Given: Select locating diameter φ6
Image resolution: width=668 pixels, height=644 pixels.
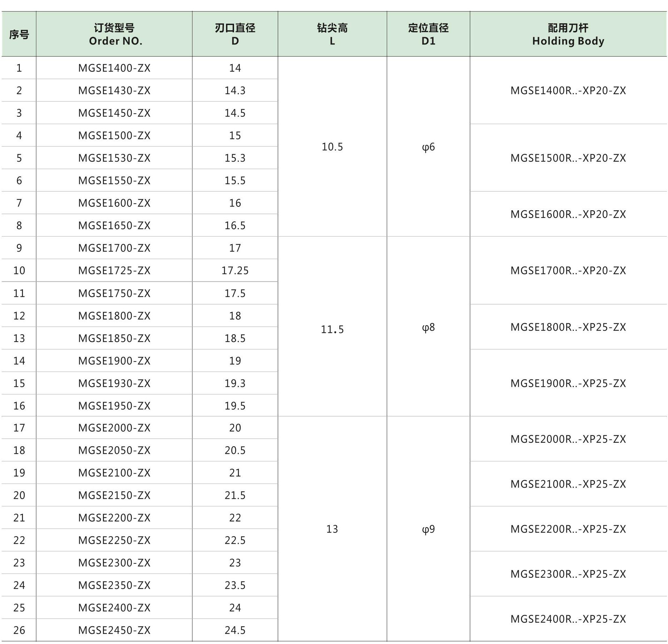Looking at the screenshot, I should pos(428,147).
